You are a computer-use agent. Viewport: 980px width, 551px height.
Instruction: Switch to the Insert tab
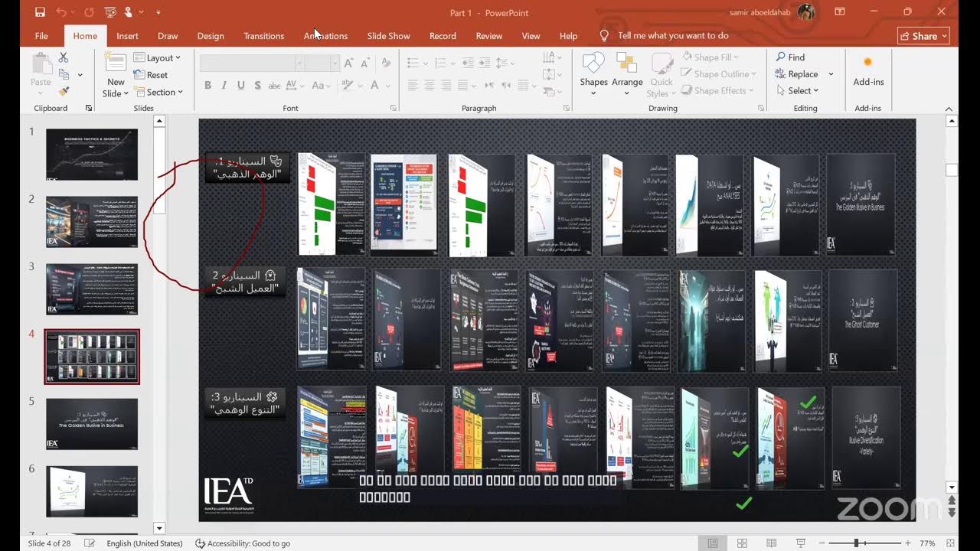127,36
